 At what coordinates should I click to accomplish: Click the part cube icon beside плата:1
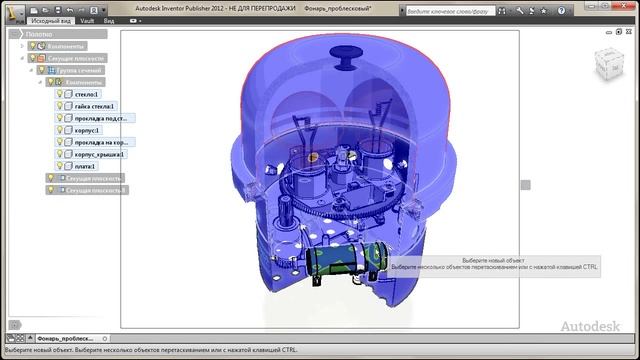(69, 166)
